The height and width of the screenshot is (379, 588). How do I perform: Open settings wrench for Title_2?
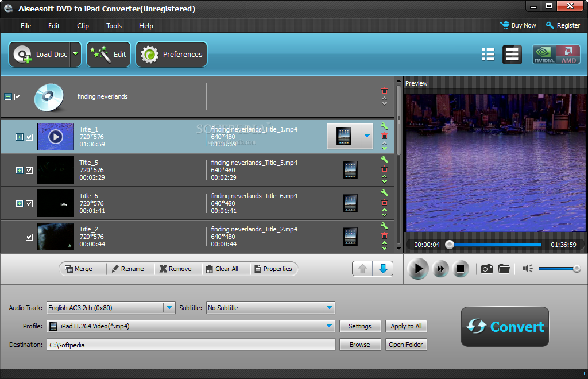pos(384,226)
